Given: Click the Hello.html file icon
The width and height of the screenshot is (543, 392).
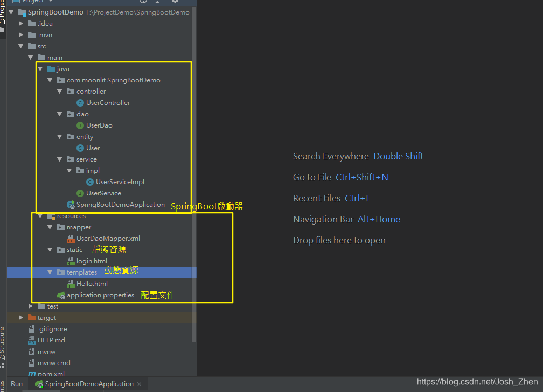Looking at the screenshot, I should click(71, 284).
